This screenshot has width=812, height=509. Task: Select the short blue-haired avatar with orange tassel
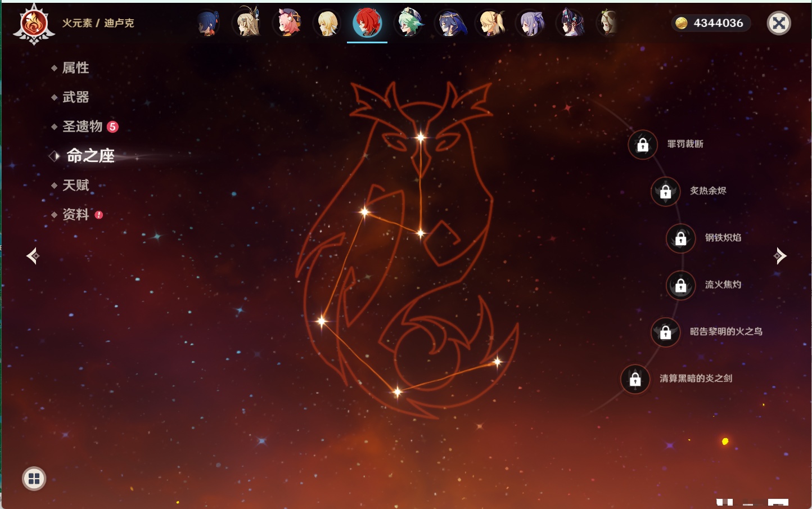coord(208,23)
